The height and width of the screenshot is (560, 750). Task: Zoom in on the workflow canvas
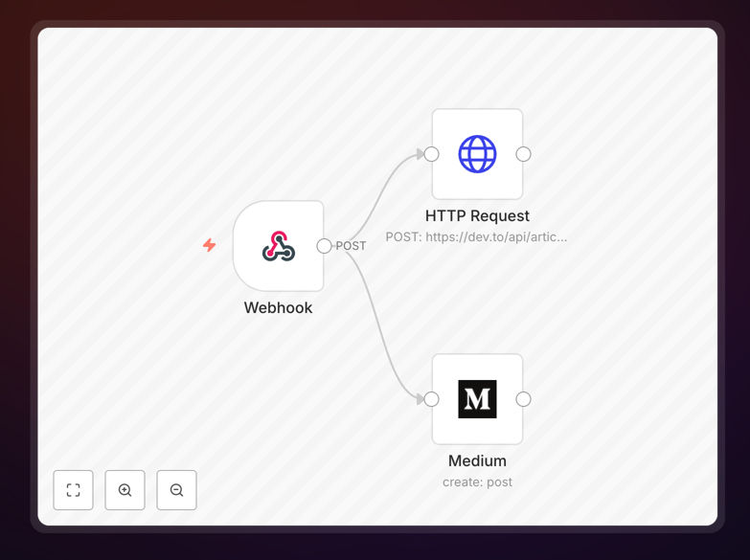pyautogui.click(x=125, y=490)
